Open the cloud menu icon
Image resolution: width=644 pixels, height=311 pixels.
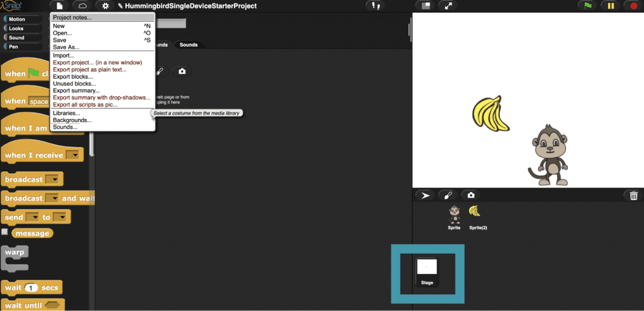pyautogui.click(x=82, y=6)
